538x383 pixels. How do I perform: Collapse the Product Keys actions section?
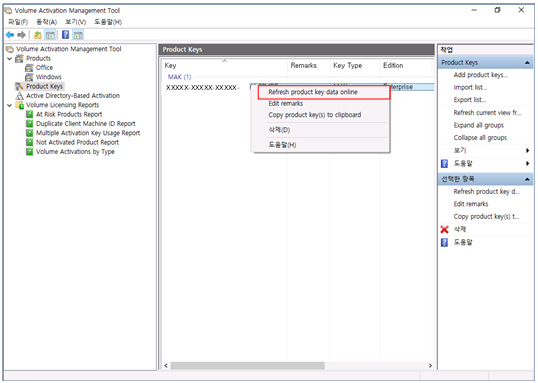pos(527,63)
